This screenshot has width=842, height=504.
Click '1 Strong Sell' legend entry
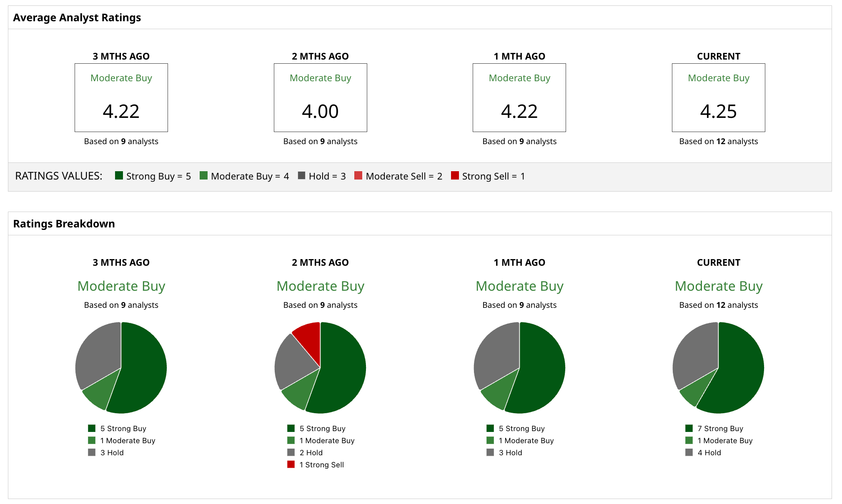tap(321, 465)
